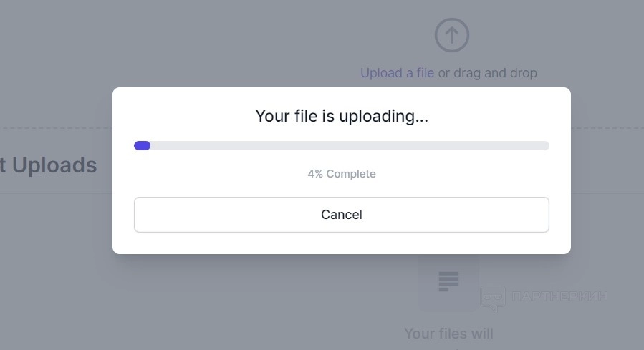The height and width of the screenshot is (350, 644).
Task: Click the word "Complete" under the progress bar
Action: point(351,174)
